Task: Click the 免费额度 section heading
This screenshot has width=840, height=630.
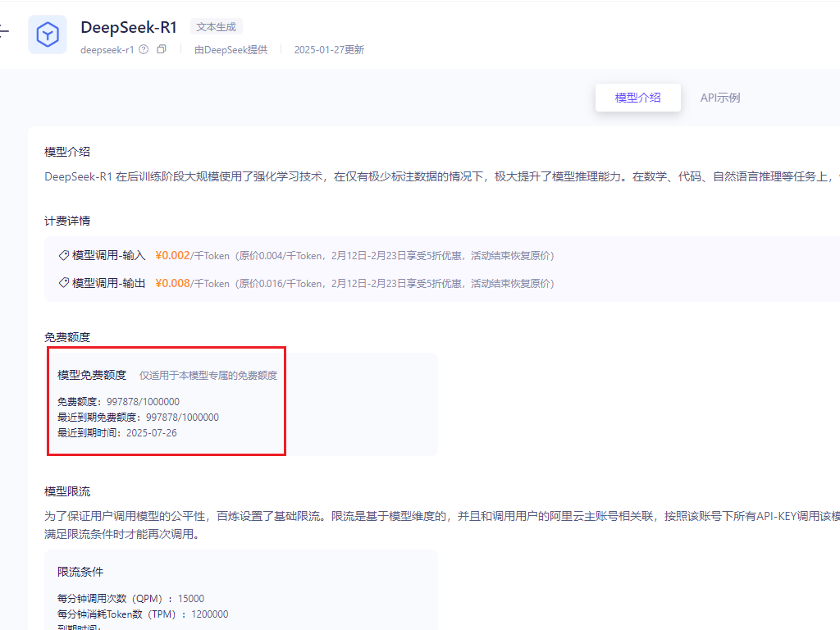Action: [67, 337]
